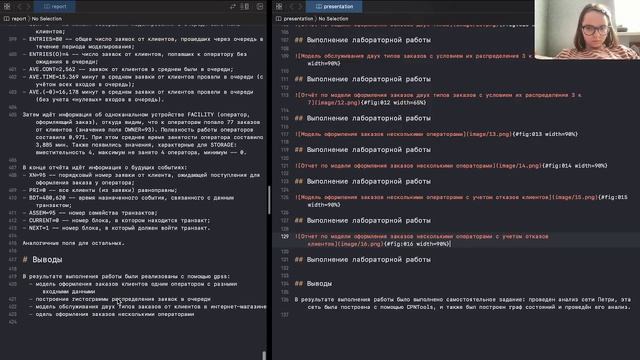Place cursor on line with image/15.png

pos(461,201)
